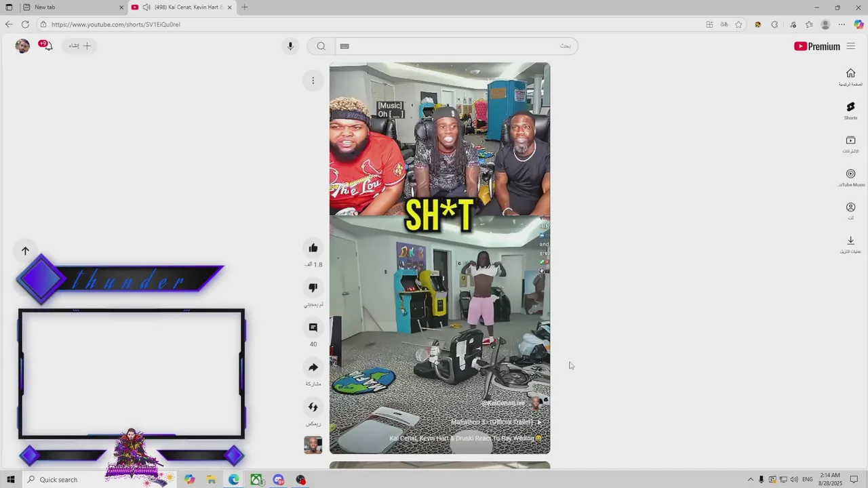868x488 pixels.
Task: Open the YouTube Premium logo home link
Action: pos(816,46)
